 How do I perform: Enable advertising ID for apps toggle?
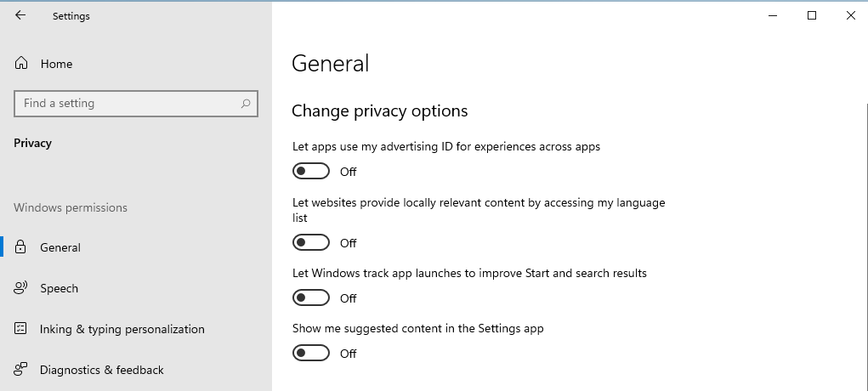pos(310,172)
